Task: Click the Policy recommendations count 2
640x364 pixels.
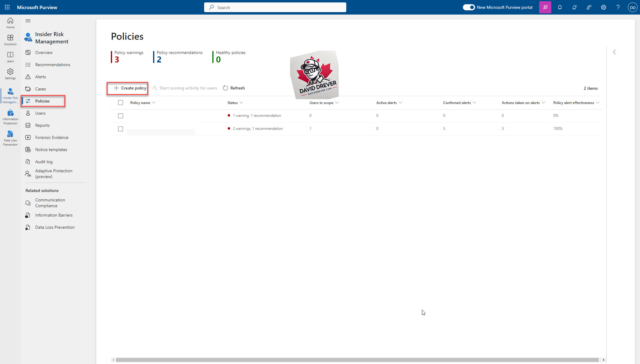Action: coord(159,59)
